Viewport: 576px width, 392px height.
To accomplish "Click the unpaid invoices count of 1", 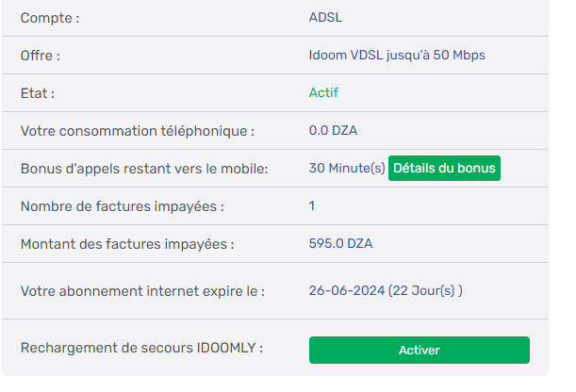I will pos(312,205).
